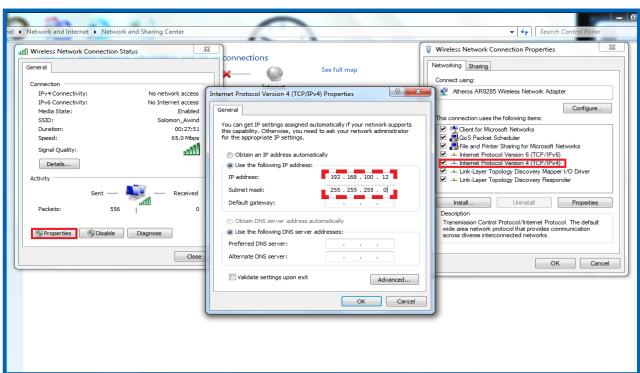Screen dimensions: 640x373
Task: Open the See full map link
Action: (339, 70)
